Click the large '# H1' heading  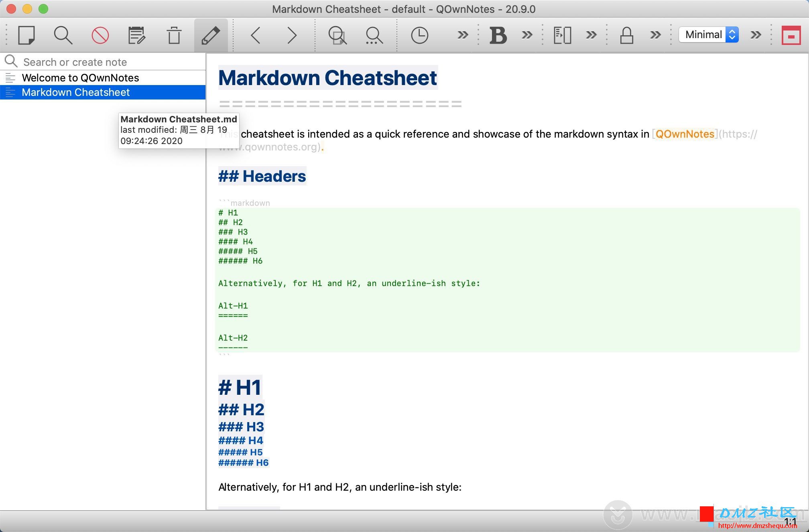pos(240,388)
